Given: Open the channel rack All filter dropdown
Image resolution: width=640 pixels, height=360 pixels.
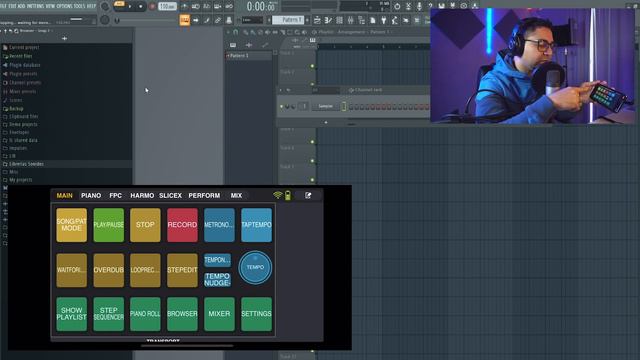Looking at the screenshot, I should coord(326,90).
